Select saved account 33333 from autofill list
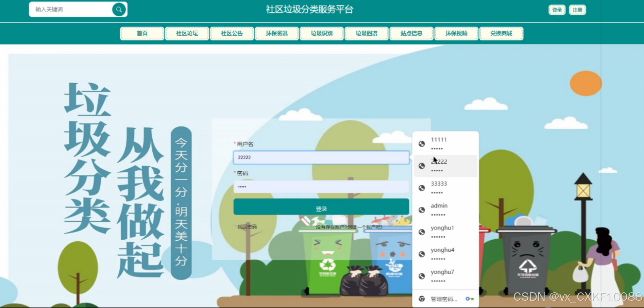 click(445, 188)
